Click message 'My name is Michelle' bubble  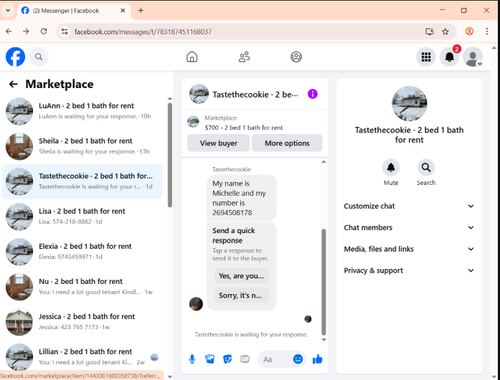coord(241,198)
